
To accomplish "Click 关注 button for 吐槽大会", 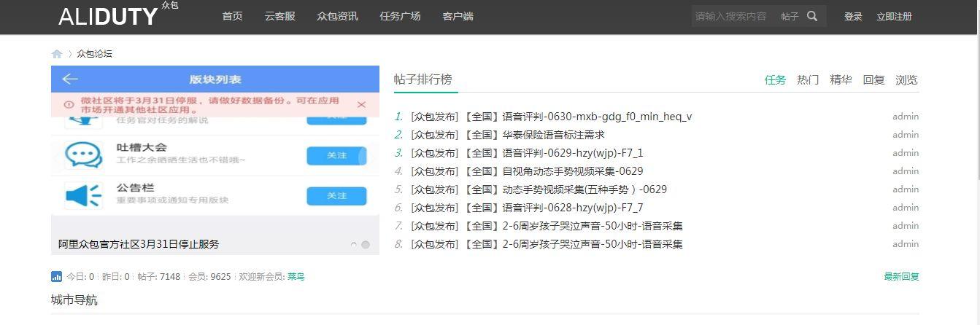I will tap(336, 156).
